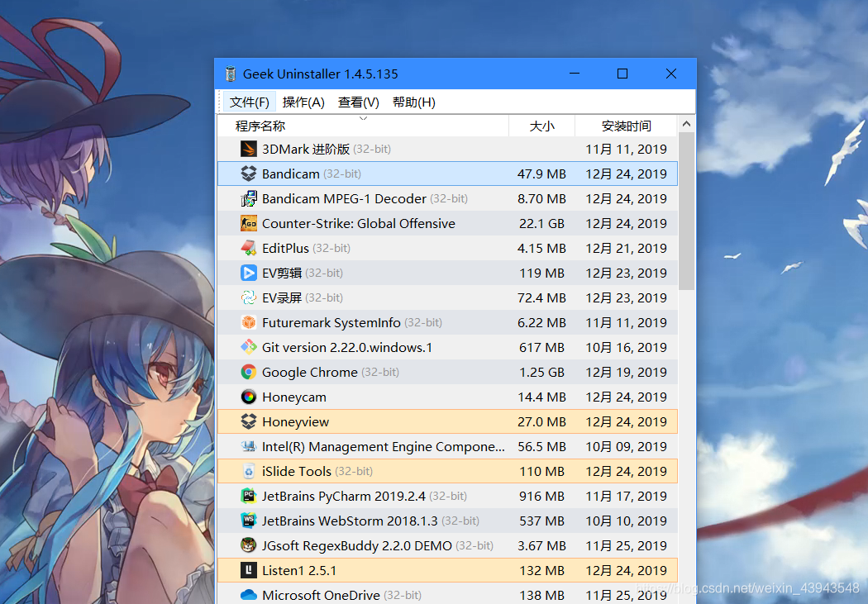This screenshot has height=604, width=868.
Task: Click the 8.70 MB size cell
Action: [541, 198]
